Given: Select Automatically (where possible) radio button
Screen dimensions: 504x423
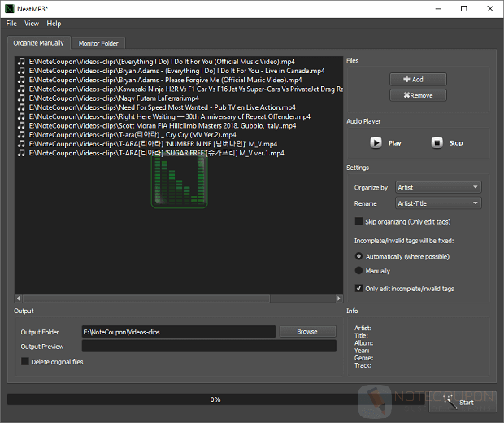Looking at the screenshot, I should pyautogui.click(x=358, y=256).
